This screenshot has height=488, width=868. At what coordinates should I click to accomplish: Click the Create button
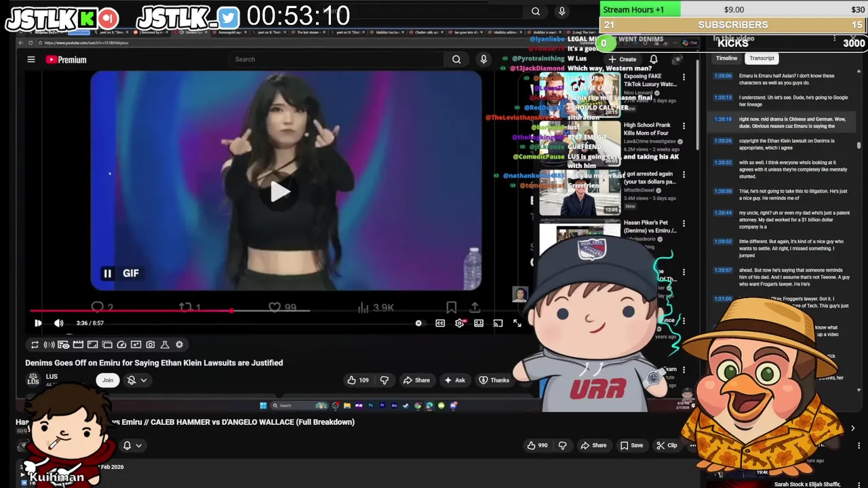point(623,60)
